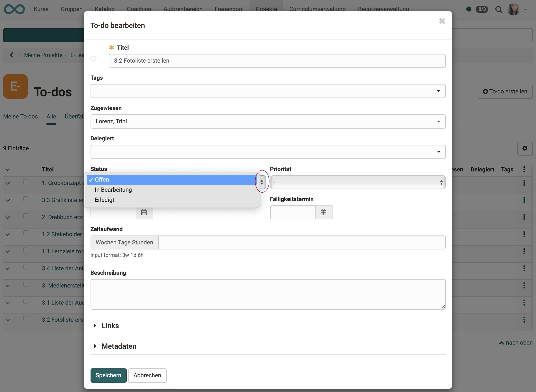Screen dimensions: 536x392
Task: Check the 2. Drehbuch row checkbox
Action: pos(26,216)
